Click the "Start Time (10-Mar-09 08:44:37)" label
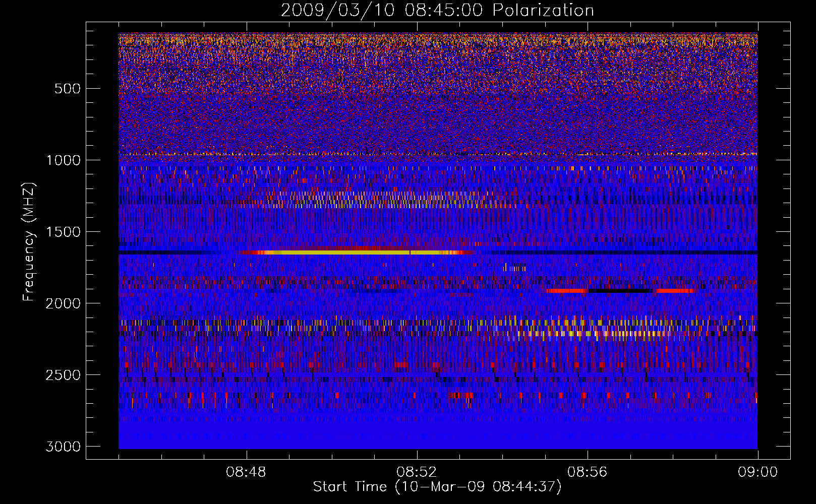This screenshot has height=504, width=816. pos(437,487)
